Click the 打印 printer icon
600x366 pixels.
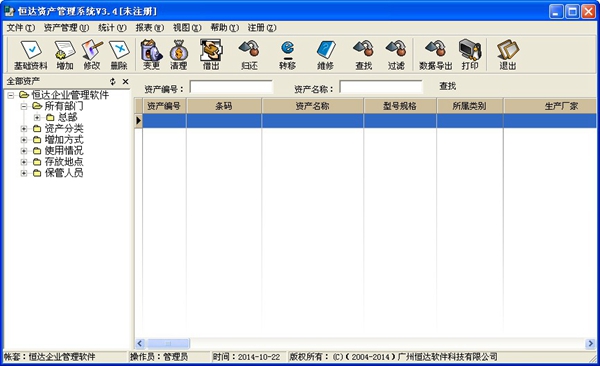click(470, 55)
